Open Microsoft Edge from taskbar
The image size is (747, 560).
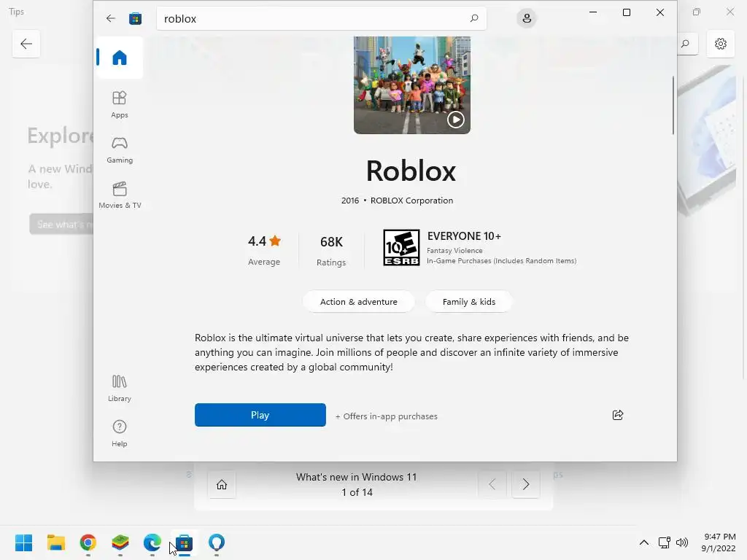click(152, 542)
